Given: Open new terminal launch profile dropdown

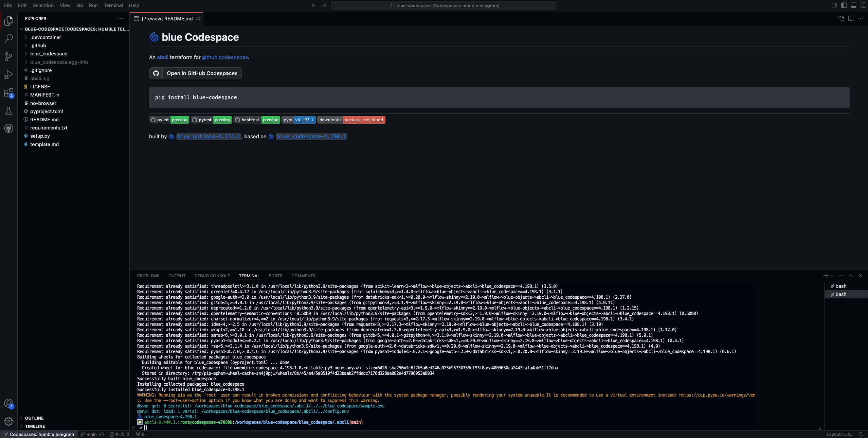Looking at the screenshot, I should click(x=832, y=276).
